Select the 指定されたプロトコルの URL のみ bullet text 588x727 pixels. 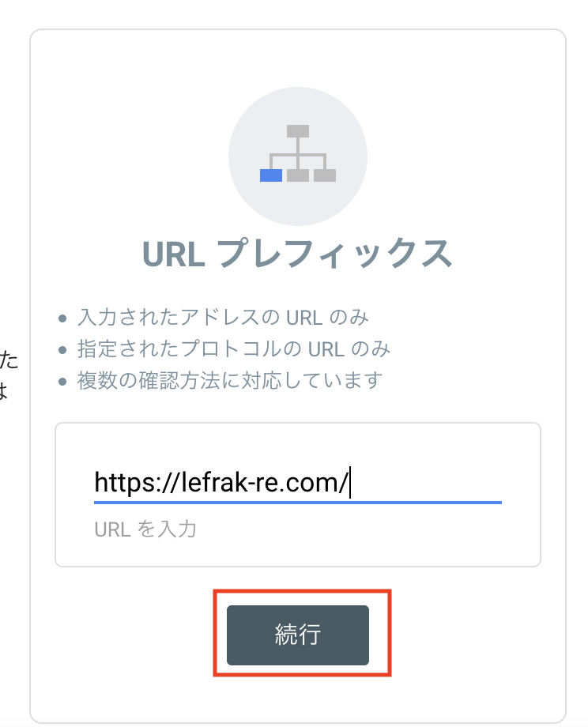(234, 349)
